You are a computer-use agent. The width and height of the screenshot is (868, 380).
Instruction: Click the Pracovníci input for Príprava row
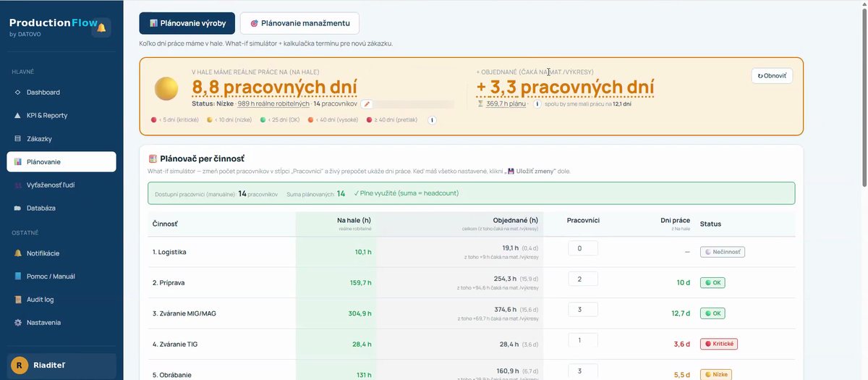pyautogui.click(x=583, y=279)
